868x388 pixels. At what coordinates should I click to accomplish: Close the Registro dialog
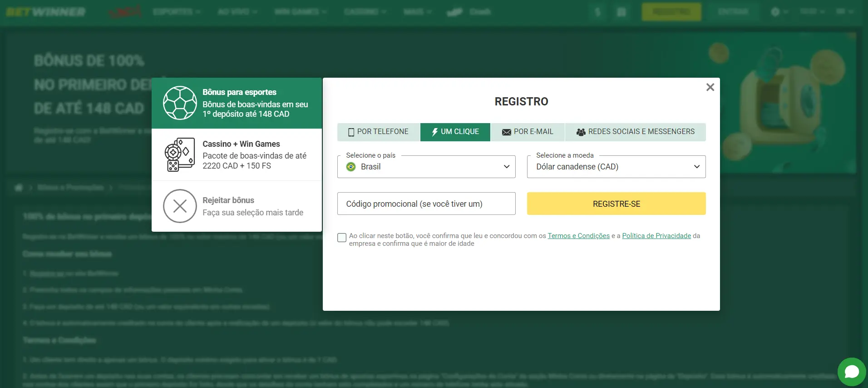coord(710,87)
